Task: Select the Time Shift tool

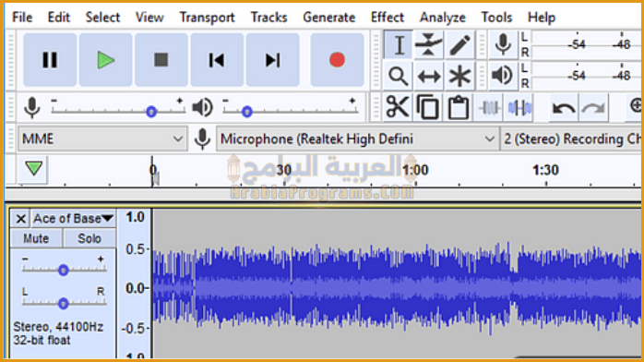Action: pos(428,76)
